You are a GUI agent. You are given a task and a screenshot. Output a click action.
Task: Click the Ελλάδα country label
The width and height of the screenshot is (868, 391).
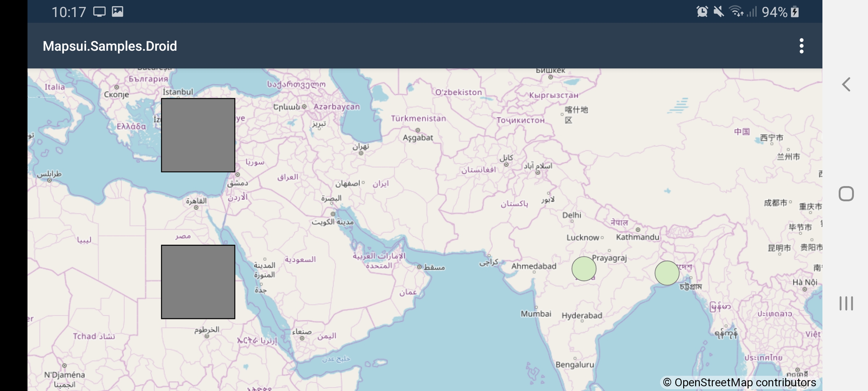[x=131, y=126]
